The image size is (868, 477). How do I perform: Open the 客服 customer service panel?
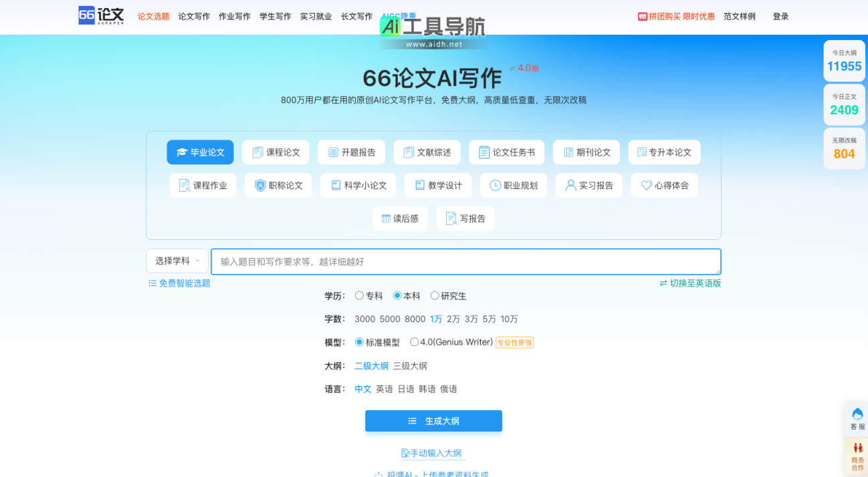[857, 418]
